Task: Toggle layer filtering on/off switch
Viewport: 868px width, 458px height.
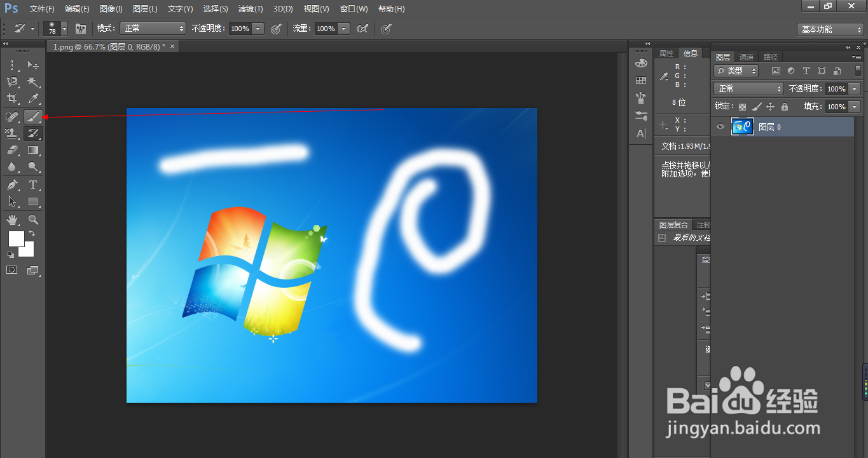Action: click(x=858, y=71)
